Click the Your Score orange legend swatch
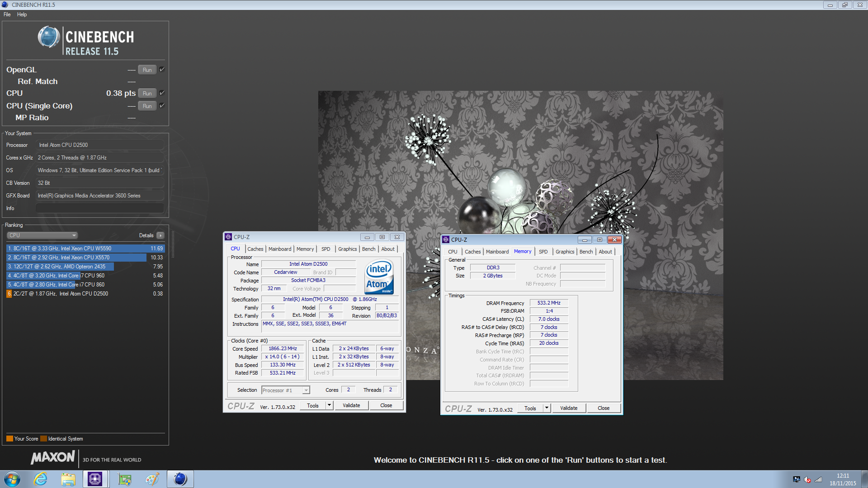 [x=9, y=439]
